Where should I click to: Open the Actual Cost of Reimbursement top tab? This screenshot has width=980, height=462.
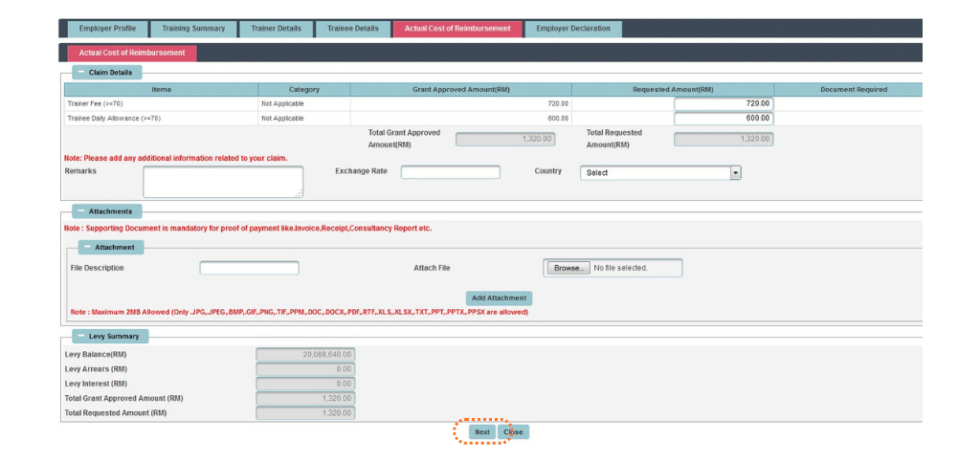(x=457, y=29)
